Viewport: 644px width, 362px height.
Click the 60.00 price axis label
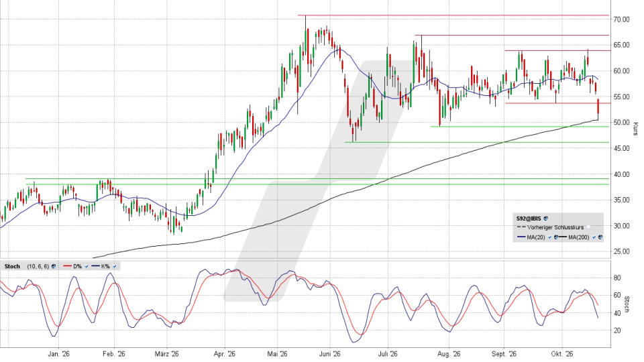(x=622, y=71)
